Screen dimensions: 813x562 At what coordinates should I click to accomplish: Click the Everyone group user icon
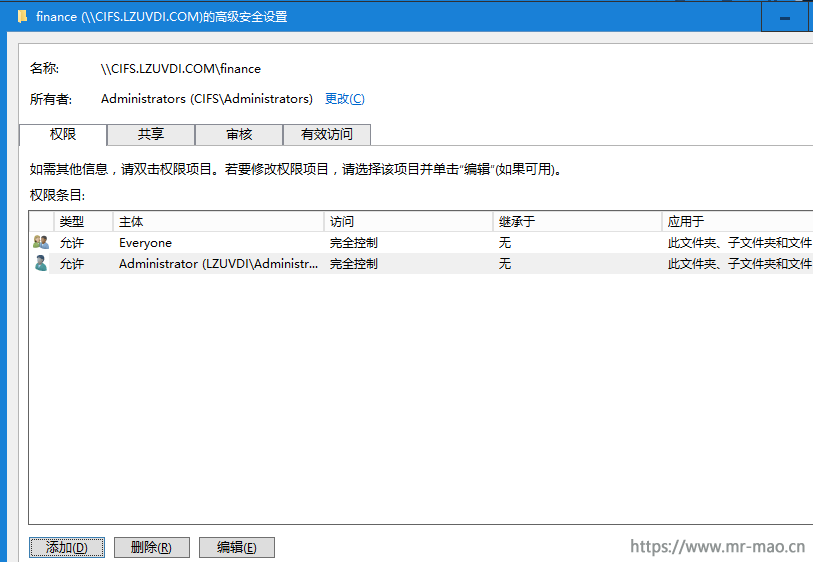point(40,242)
